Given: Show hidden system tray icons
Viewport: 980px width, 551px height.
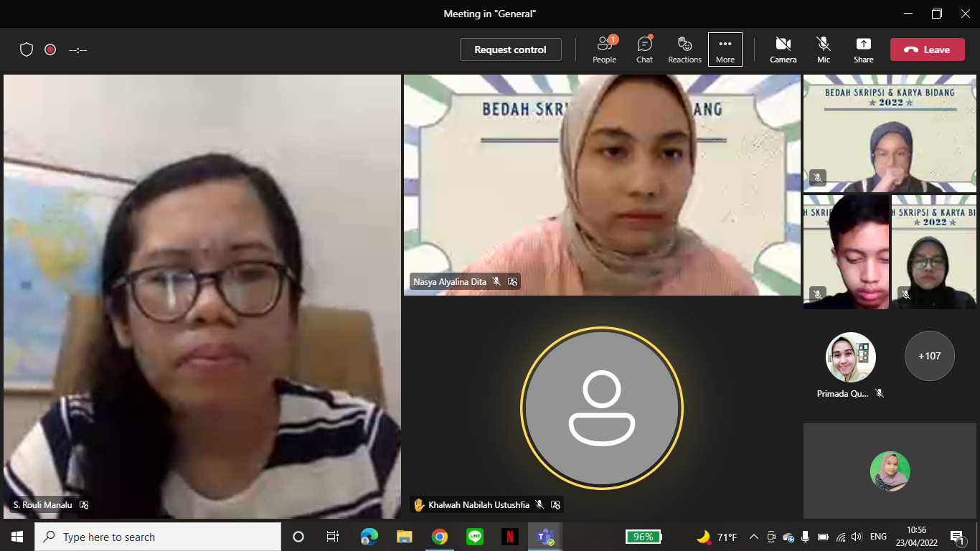Looking at the screenshot, I should [x=753, y=537].
